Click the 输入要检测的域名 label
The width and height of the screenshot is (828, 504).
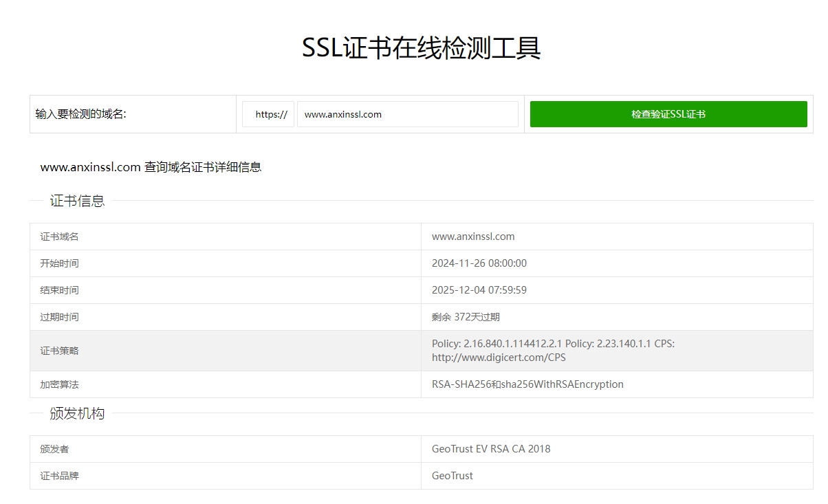click(80, 114)
